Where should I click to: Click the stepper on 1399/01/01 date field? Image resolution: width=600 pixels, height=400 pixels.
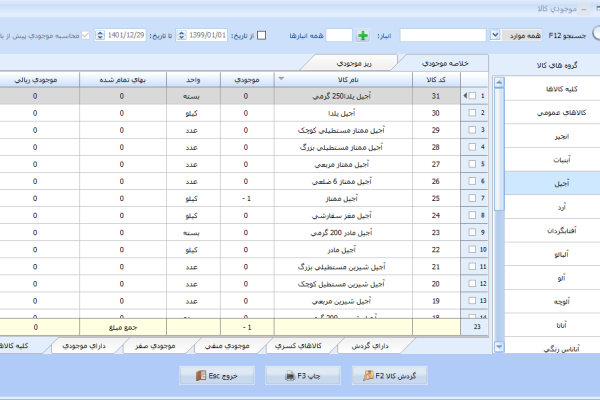coord(182,35)
